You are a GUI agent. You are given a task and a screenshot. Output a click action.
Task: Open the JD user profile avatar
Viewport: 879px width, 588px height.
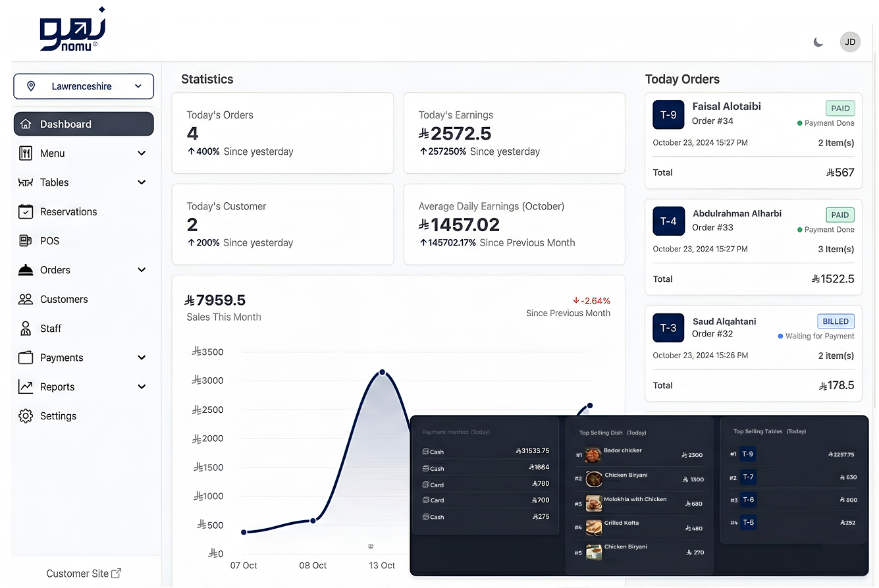coord(850,42)
